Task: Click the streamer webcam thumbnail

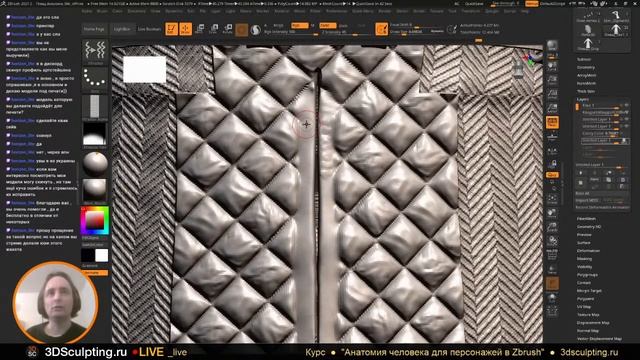Action: pyautogui.click(x=56, y=303)
